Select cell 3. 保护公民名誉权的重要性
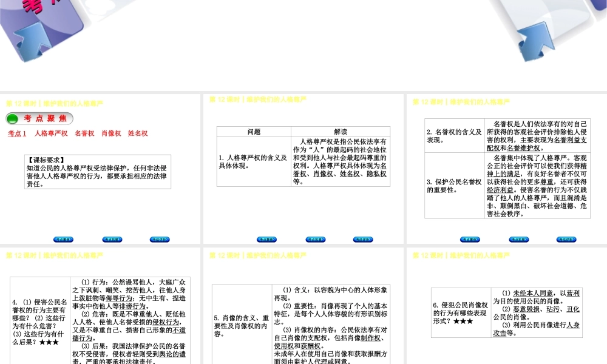 tap(455, 186)
